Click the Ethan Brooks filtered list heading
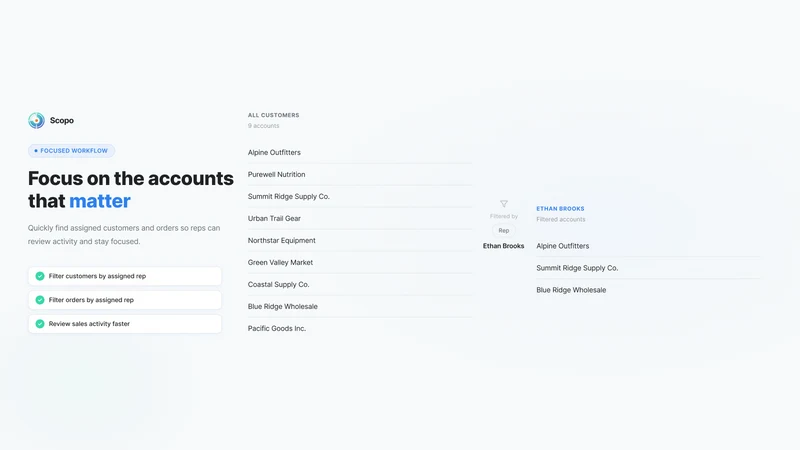 [560, 209]
